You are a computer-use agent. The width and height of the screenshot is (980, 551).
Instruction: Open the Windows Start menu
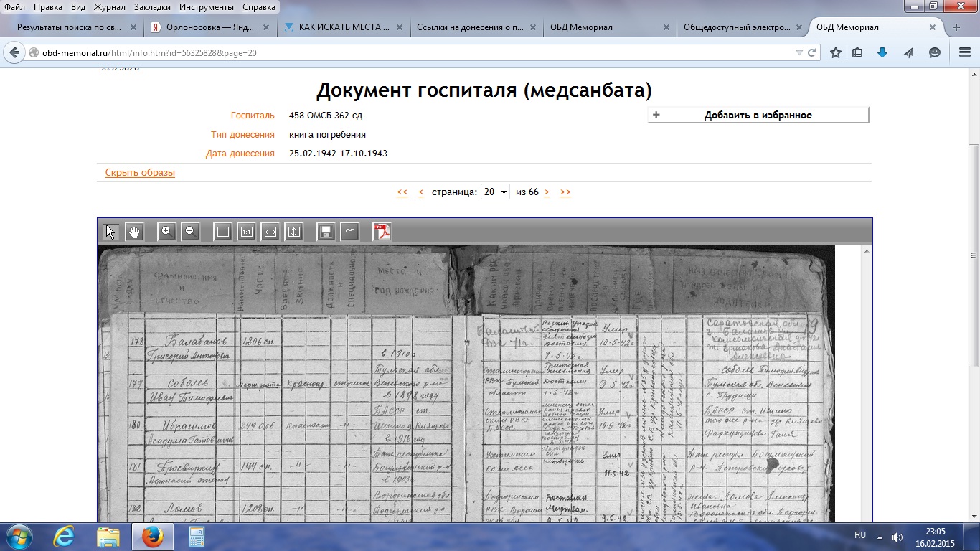click(x=18, y=536)
